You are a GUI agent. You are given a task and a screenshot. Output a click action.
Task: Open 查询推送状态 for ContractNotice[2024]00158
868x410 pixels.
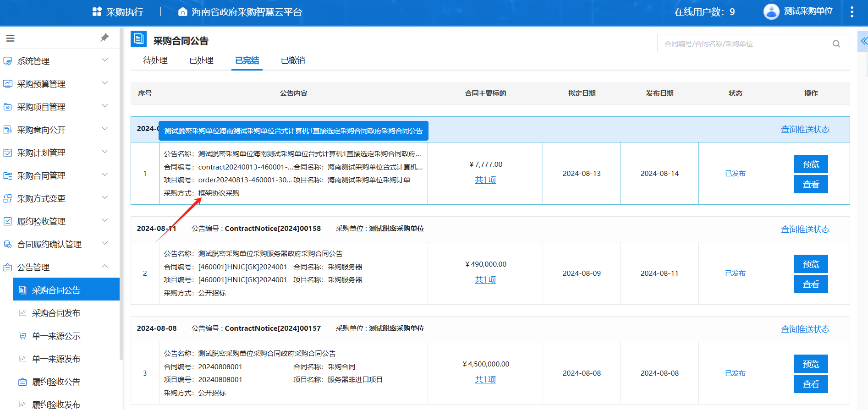pyautogui.click(x=805, y=229)
